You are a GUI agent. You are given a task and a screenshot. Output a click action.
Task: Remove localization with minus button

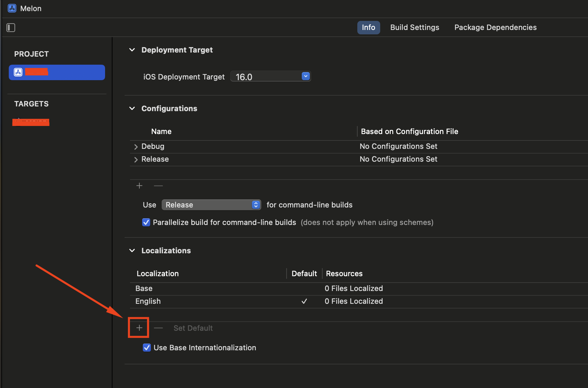coord(158,328)
